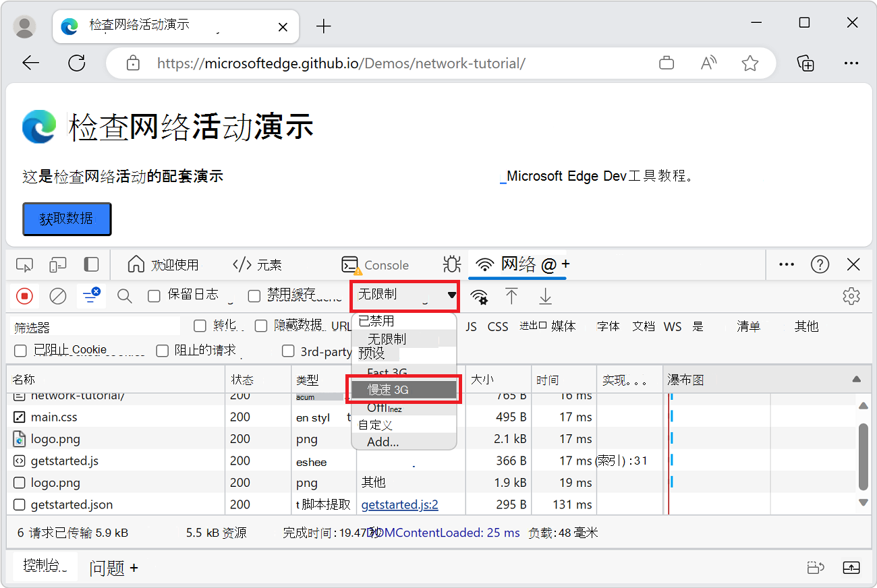Clear the network log
Viewport: 877px width, 588px height.
click(58, 295)
